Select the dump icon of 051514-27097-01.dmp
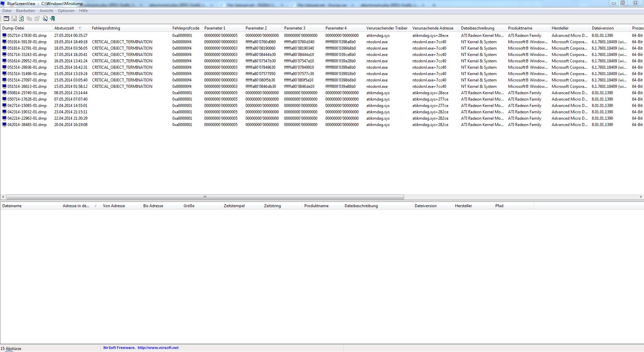The width and height of the screenshot is (644, 352). [x=4, y=80]
